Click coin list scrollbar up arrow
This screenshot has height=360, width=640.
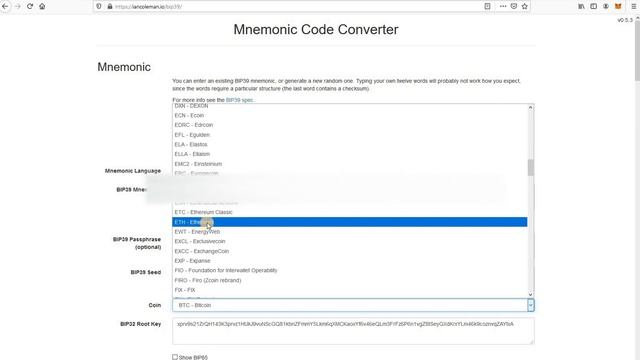tap(531, 107)
